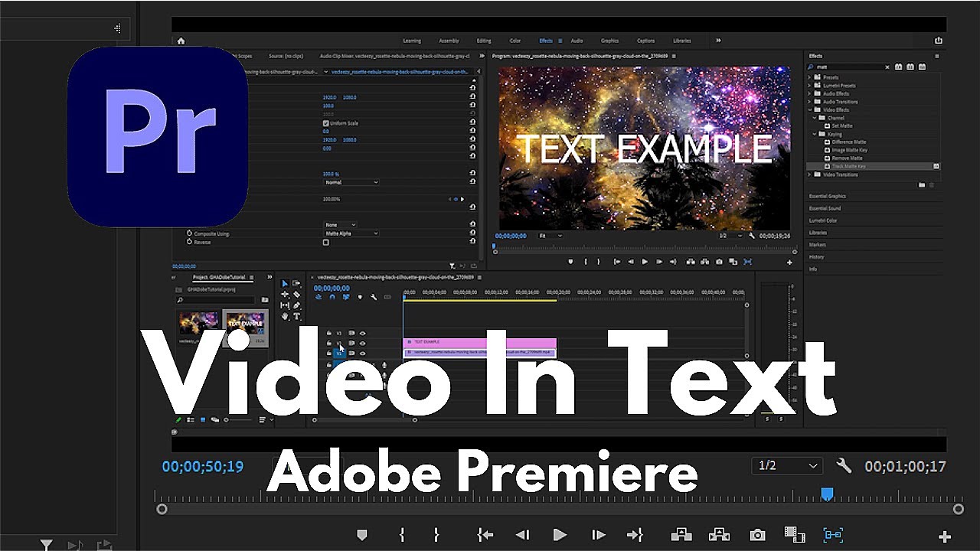
Task: Select the Track Matte Key effect
Action: coord(849,166)
